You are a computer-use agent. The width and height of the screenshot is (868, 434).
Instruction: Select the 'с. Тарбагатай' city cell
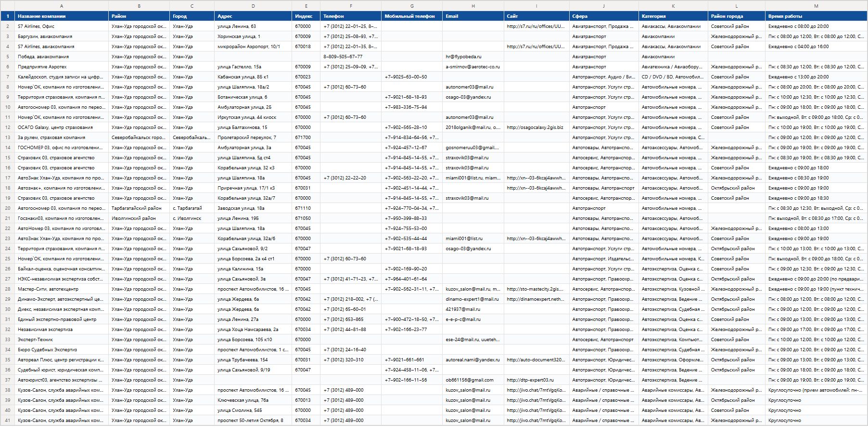coord(192,208)
